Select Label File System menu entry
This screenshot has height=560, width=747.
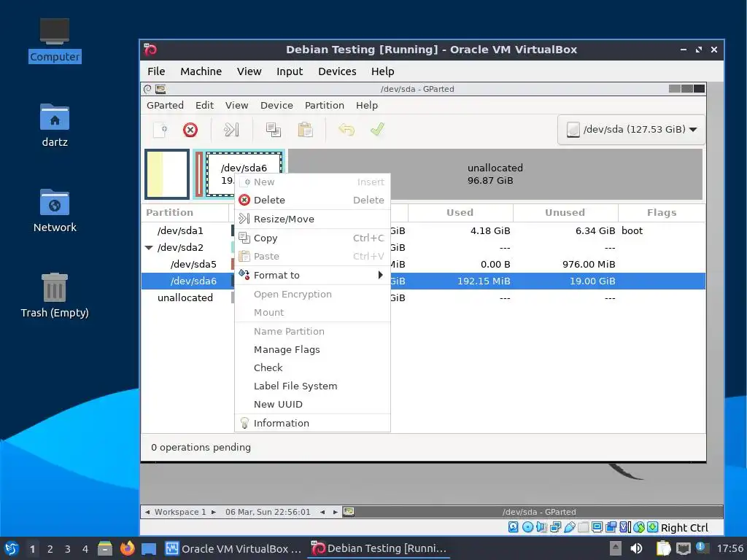(x=312, y=386)
